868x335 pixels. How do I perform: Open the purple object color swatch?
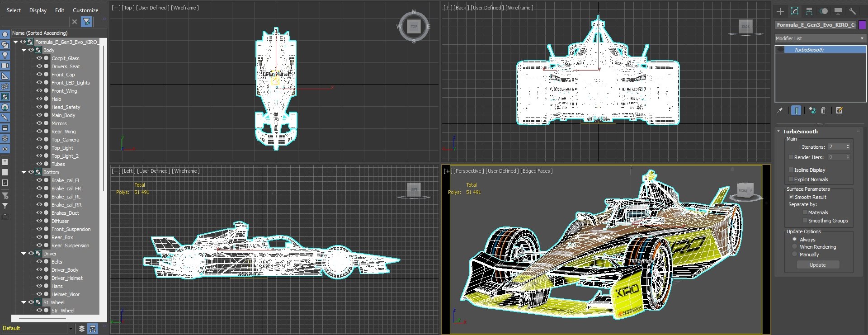[862, 25]
